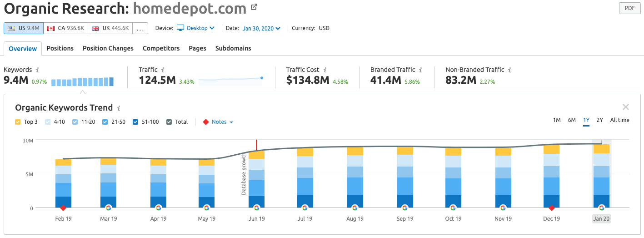This screenshot has width=644, height=238.
Task: Toggle the 4-10 series checkbox
Action: 48,122
